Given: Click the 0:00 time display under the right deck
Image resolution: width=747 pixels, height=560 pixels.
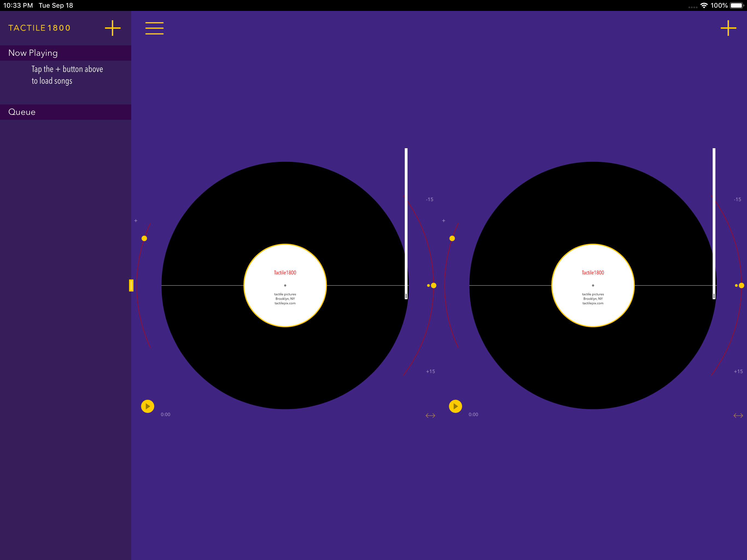Looking at the screenshot, I should pos(474,415).
